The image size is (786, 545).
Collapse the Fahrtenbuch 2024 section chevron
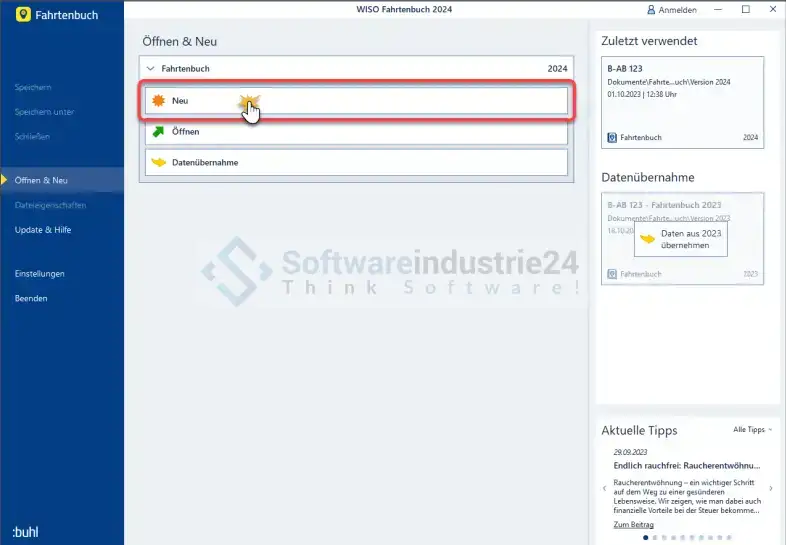[151, 69]
